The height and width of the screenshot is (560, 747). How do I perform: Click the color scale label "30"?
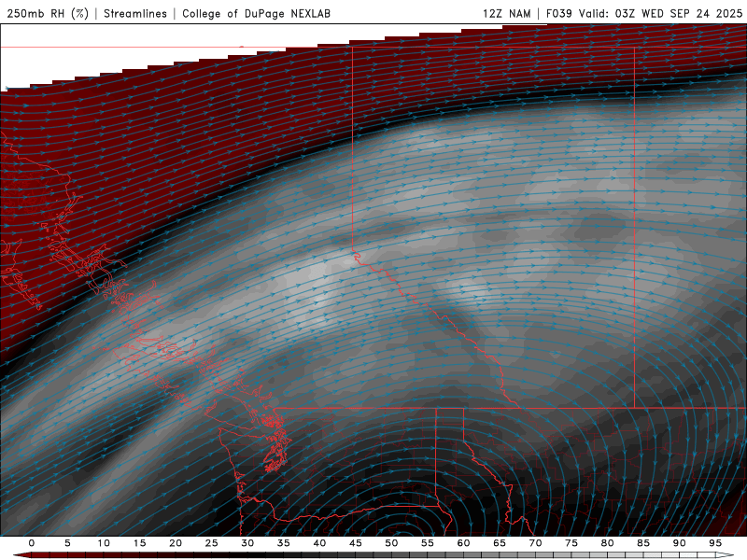point(247,543)
